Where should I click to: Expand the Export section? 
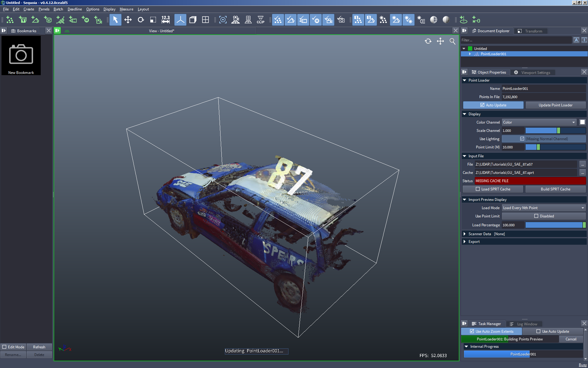click(x=465, y=242)
